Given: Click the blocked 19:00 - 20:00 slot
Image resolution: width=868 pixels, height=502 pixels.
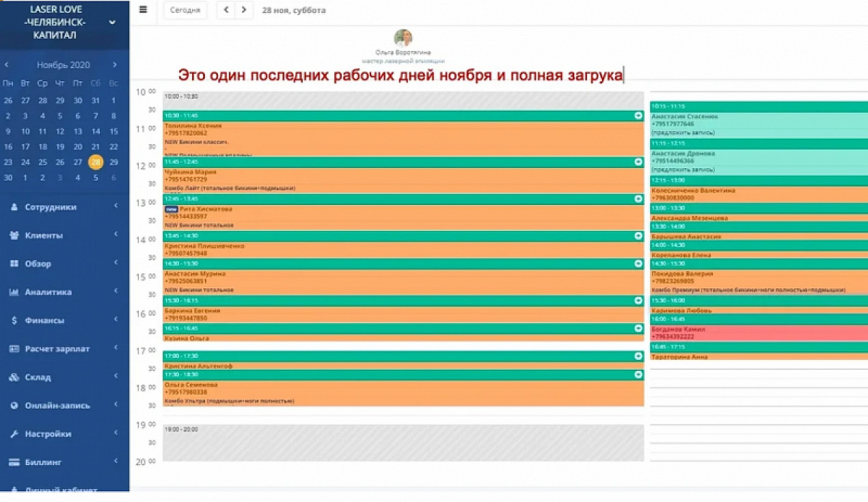Looking at the screenshot, I should coord(403,443).
